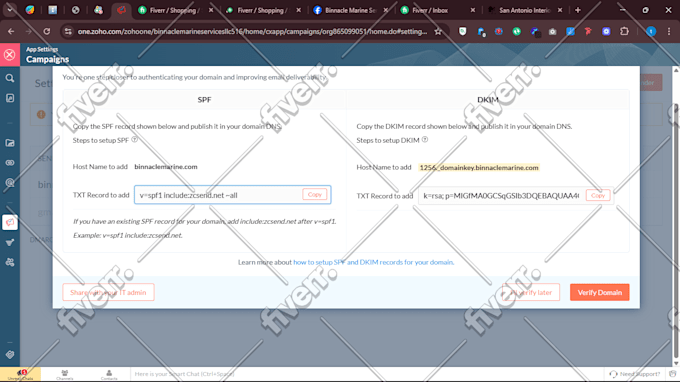Click Need Support? in bottom bar
The height and width of the screenshot is (382, 680).
pyautogui.click(x=635, y=374)
